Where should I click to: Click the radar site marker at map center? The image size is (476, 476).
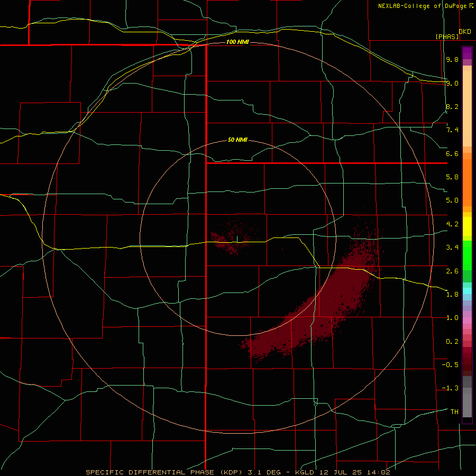tap(237, 239)
